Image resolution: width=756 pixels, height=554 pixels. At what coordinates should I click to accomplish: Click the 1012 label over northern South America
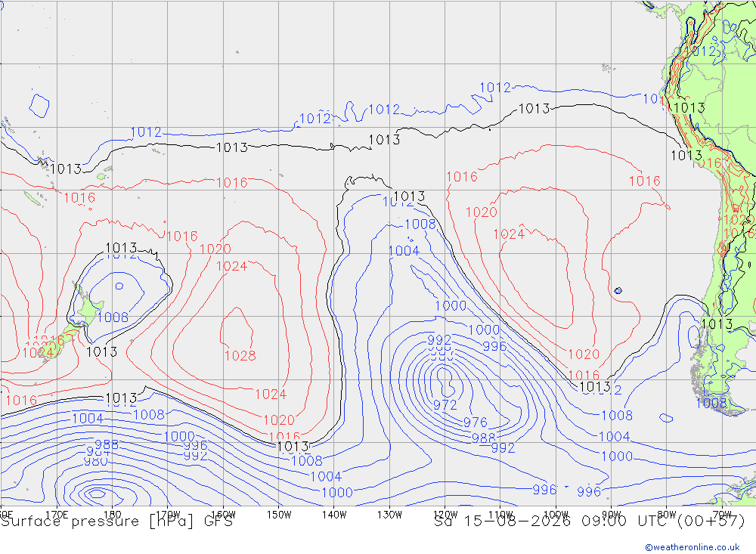click(702, 51)
